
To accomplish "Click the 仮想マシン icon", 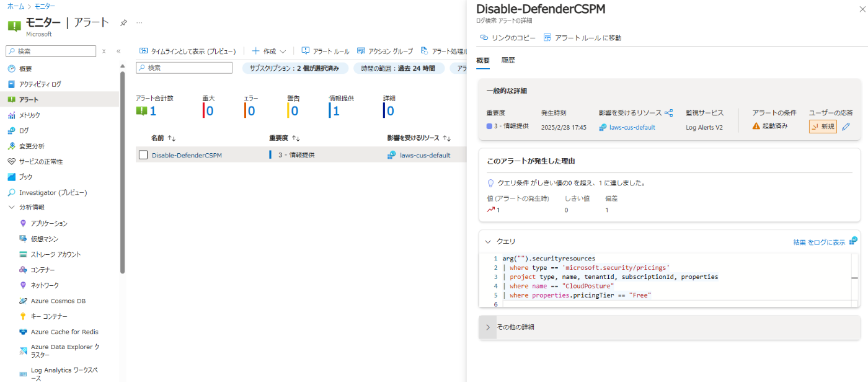I will (23, 239).
